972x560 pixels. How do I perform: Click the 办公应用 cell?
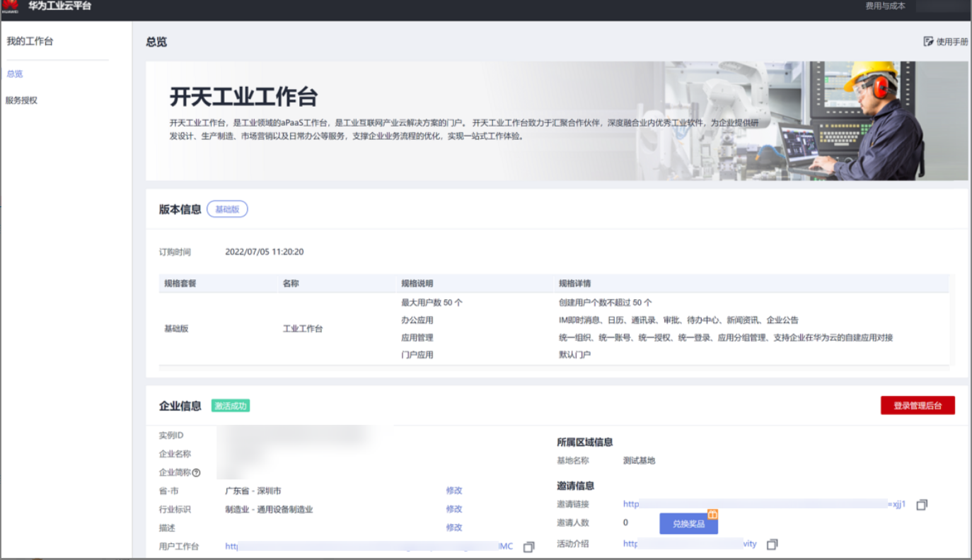pos(417,320)
